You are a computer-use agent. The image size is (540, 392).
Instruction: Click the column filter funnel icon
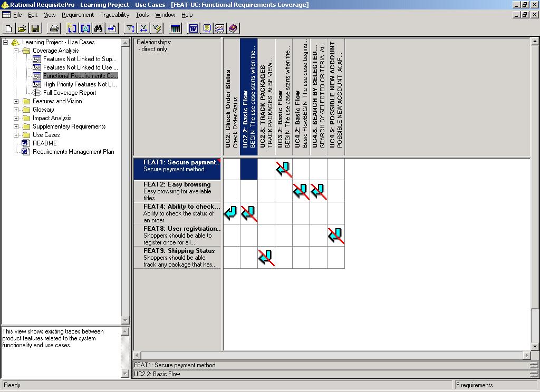point(143,28)
